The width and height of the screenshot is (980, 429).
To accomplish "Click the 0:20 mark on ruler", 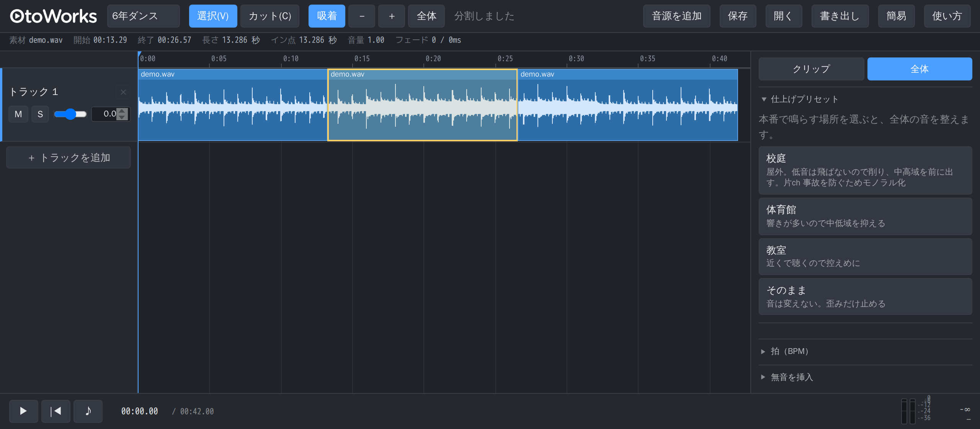I will [x=433, y=59].
